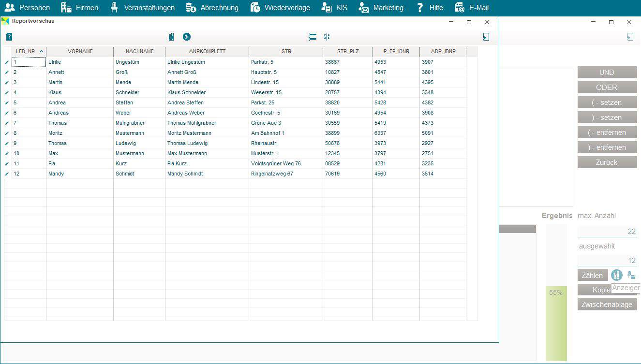Click the STR_PLZ column header
This screenshot has width=641, height=364.
coord(348,51)
